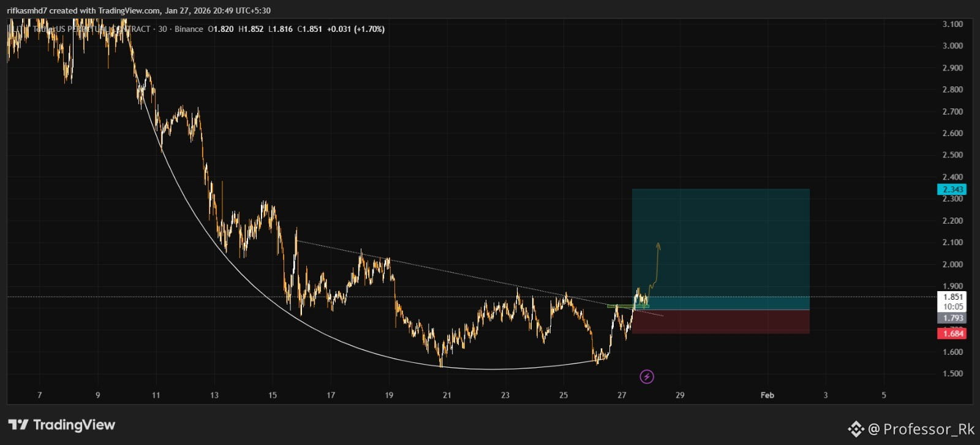Select the gray 1.793 entry price label
Image resolution: width=980 pixels, height=445 pixels.
952,318
